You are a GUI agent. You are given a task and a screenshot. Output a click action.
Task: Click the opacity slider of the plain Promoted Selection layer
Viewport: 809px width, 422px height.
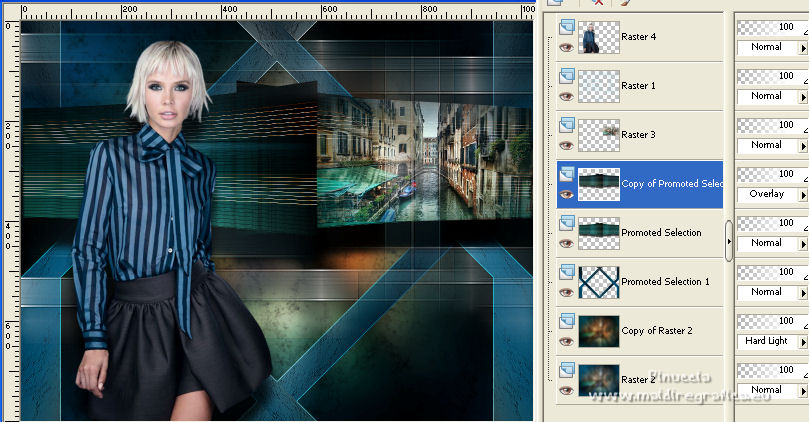[x=772, y=223]
